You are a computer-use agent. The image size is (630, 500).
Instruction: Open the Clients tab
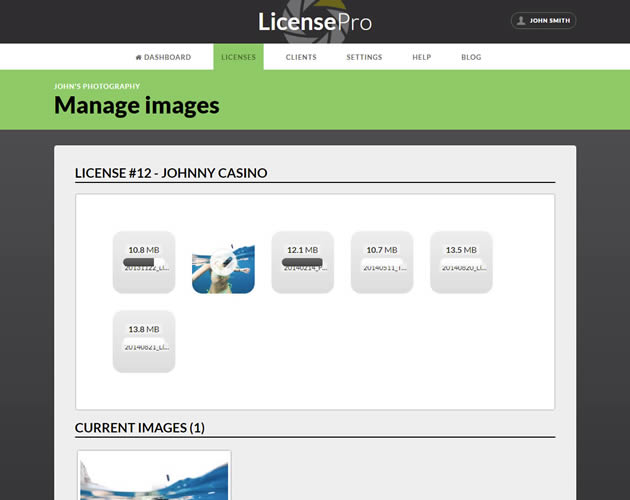[x=301, y=57]
